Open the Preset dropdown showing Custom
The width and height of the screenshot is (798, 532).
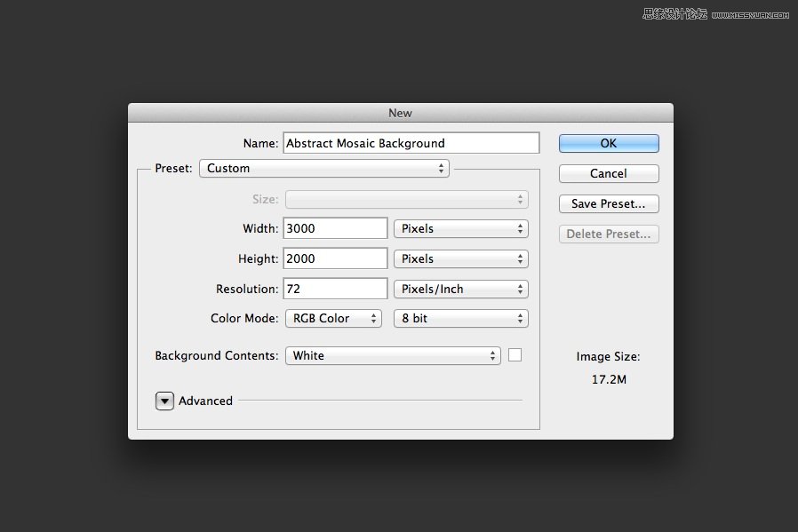point(324,168)
